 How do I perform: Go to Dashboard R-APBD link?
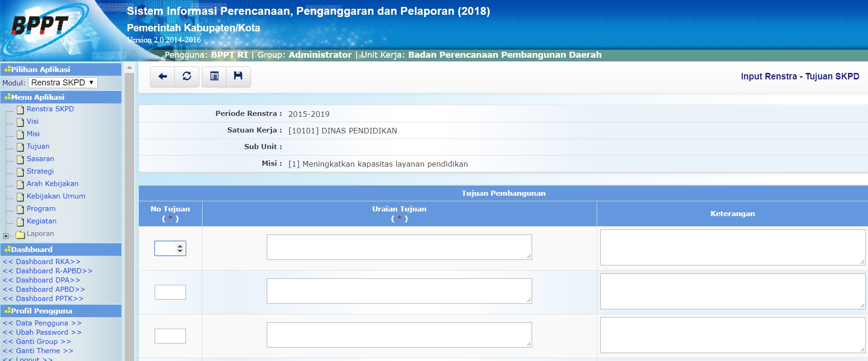point(48,271)
